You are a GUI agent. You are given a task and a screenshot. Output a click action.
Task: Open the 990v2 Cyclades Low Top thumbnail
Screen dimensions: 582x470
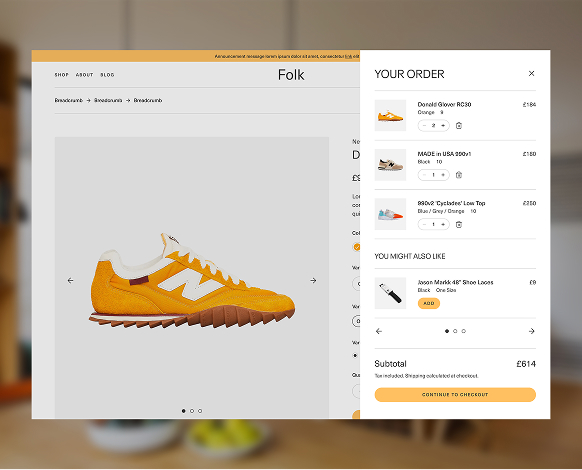[x=390, y=214]
